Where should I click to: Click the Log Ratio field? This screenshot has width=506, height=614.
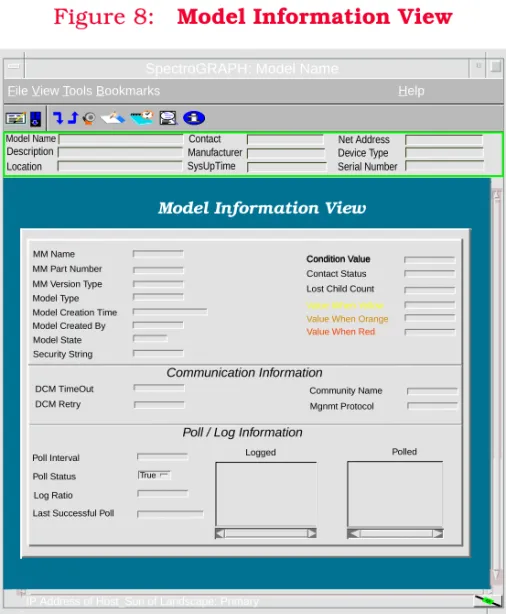(x=163, y=493)
